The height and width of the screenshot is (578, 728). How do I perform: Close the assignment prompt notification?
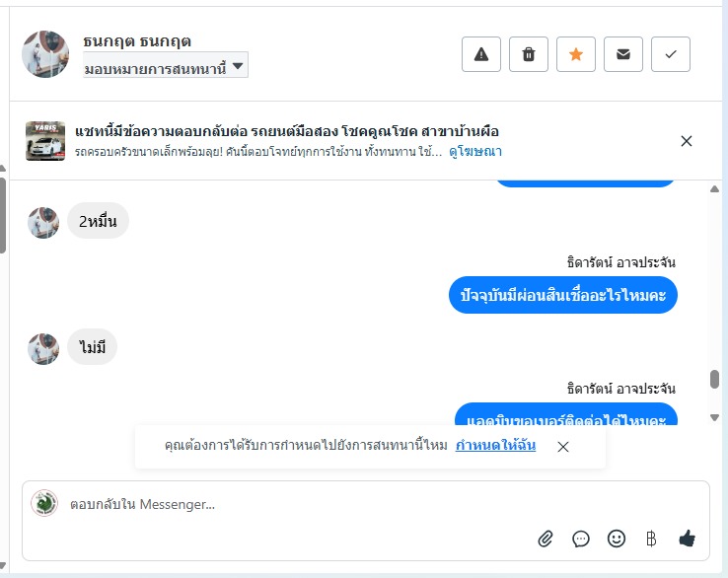(563, 447)
